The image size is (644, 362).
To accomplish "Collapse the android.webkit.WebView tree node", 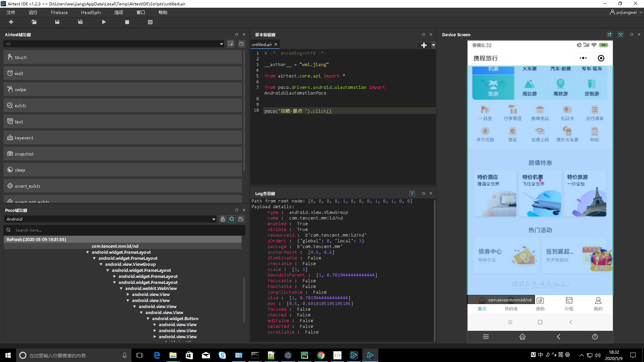I will pyautogui.click(x=121, y=289).
